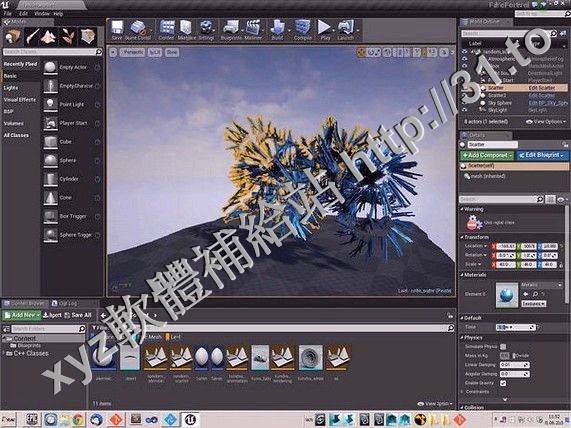This screenshot has height=428, width=571.
Task: Click the Save All button
Action: 78,315
